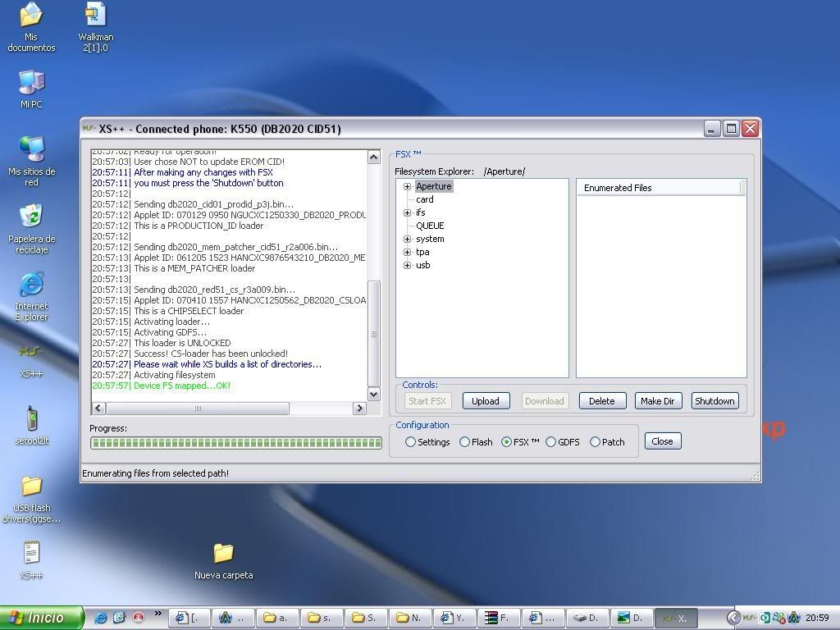Expand the system tree node
Viewport: 840px width, 630px height.
pos(407,239)
